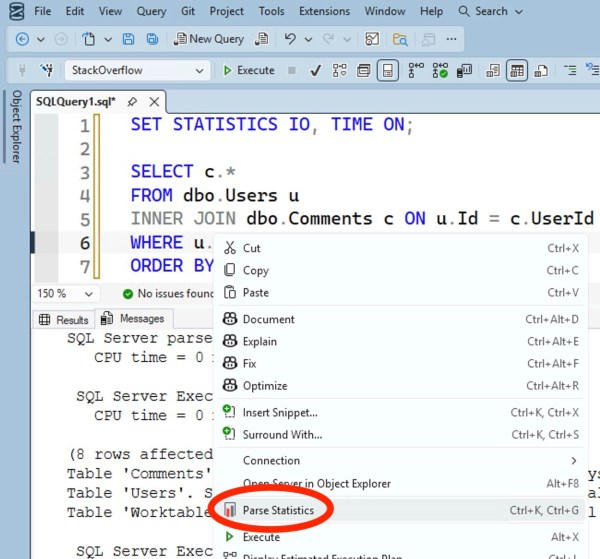
Task: Choose Execute from context menu
Action: tap(401, 537)
